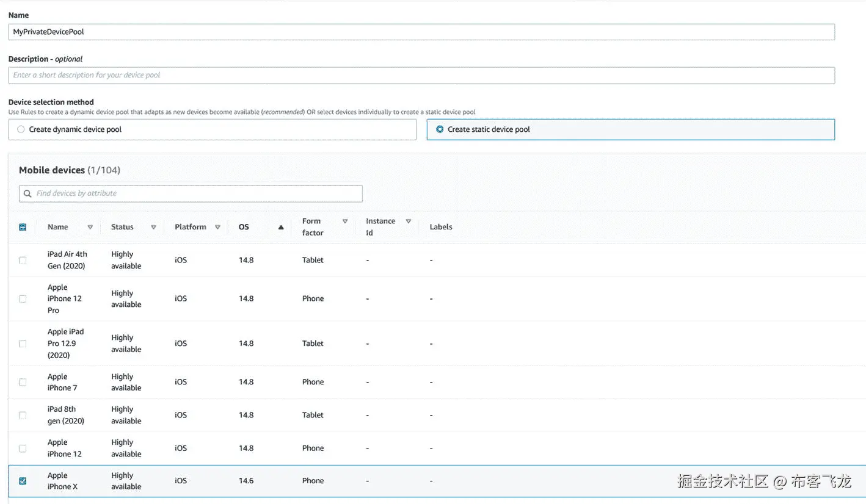The height and width of the screenshot is (504, 866).
Task: Click the Name field containing MyPrivateDevicePool
Action: click(421, 32)
